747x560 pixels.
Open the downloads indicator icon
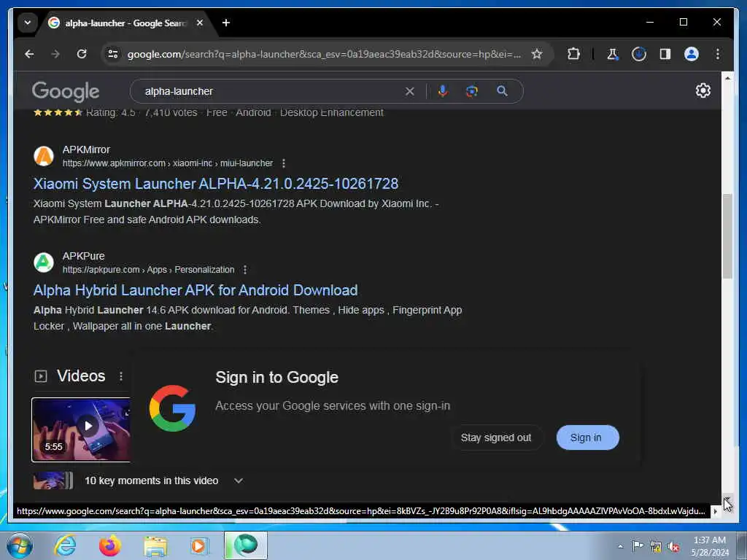tap(639, 54)
